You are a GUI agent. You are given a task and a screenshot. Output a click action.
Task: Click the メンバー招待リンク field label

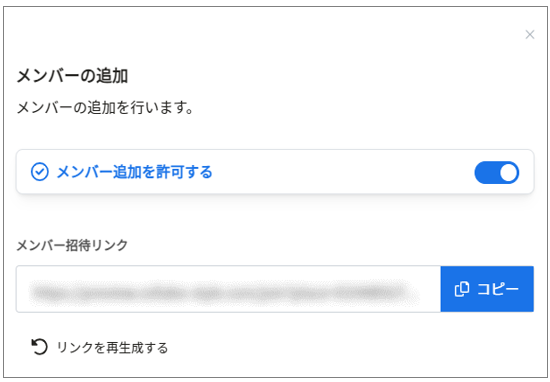[x=72, y=245]
